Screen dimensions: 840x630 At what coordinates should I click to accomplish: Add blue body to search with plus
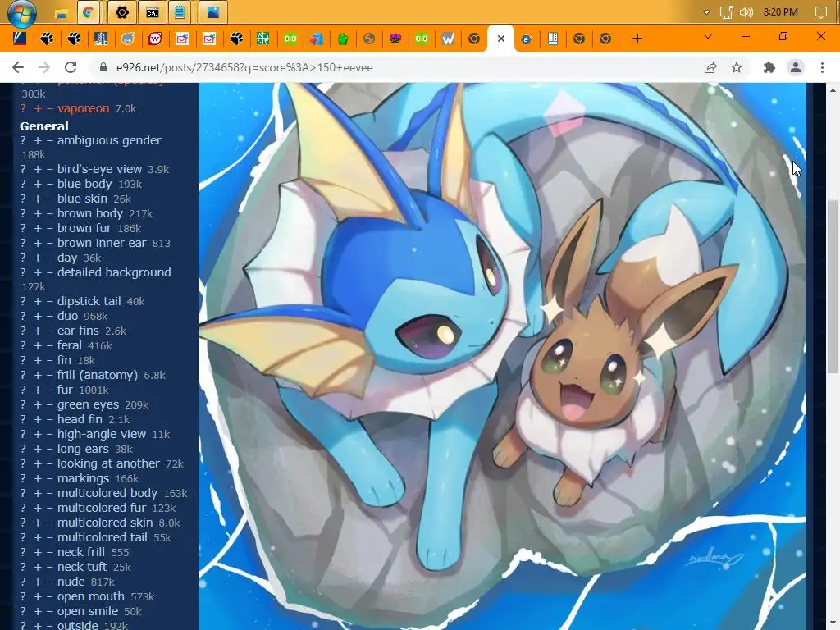point(38,185)
